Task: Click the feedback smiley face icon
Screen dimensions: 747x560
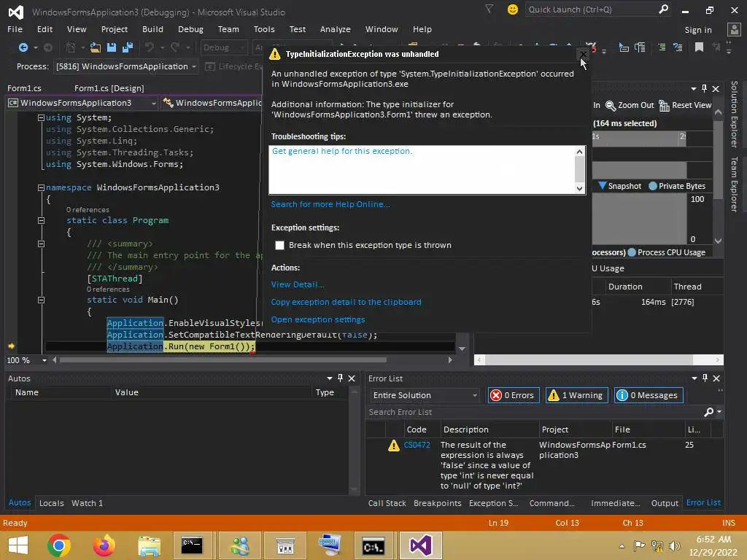Action: point(513,9)
